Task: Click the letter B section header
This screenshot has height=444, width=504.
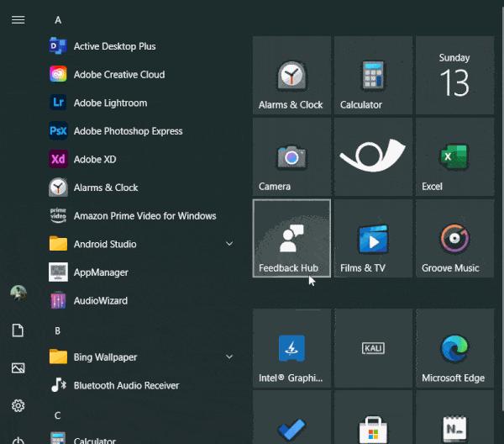Action: pyautogui.click(x=57, y=330)
